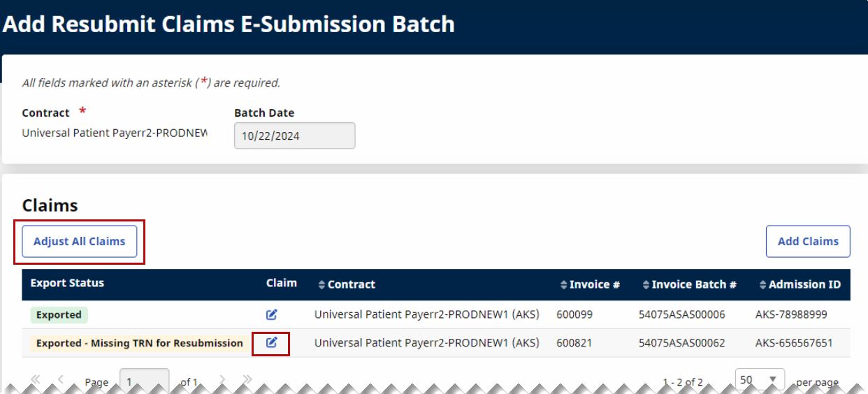Image resolution: width=868 pixels, height=394 pixels.
Task: Click the Add Claims button
Action: (x=808, y=241)
